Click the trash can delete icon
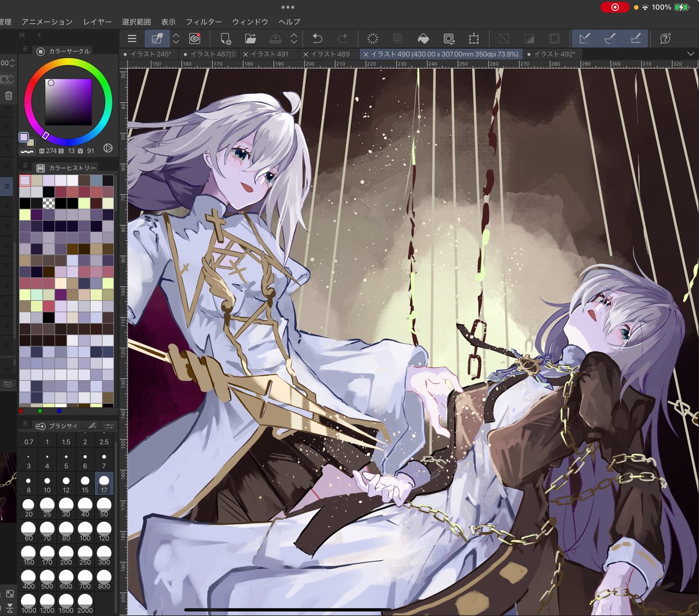Viewport: 699px width, 616px height. click(8, 96)
